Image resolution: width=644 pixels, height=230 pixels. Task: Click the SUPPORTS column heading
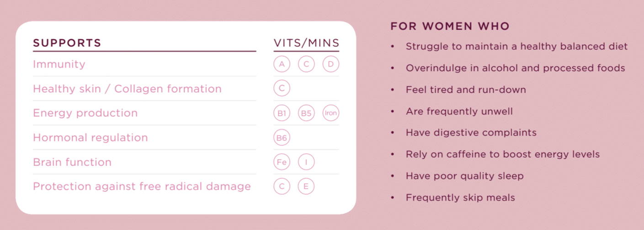(67, 43)
